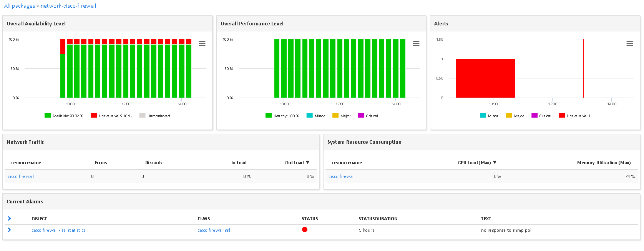Open the Alerts chart hamburger menu

(629, 44)
